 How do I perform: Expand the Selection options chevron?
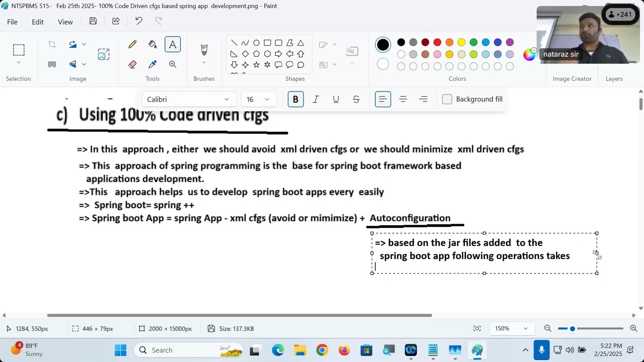[19, 63]
